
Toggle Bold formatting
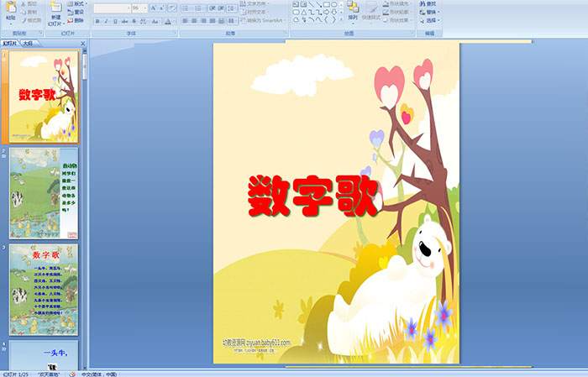click(97, 21)
